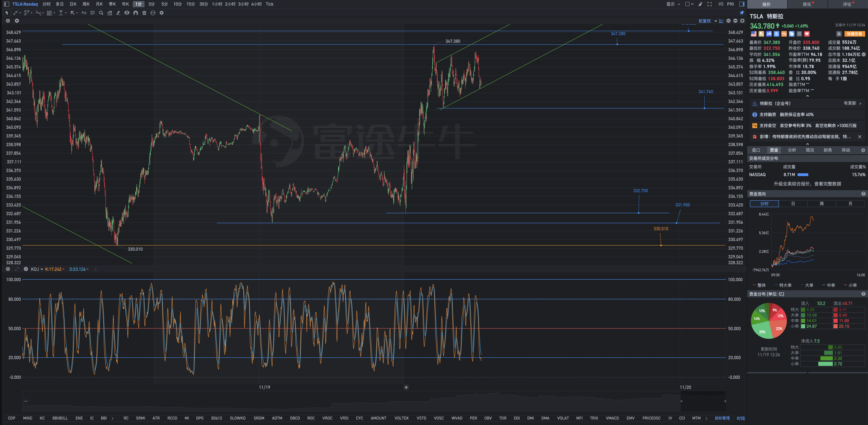Screen dimensions: 868x425
Task: Select the wave pattern drawing tool
Action: 39,13
